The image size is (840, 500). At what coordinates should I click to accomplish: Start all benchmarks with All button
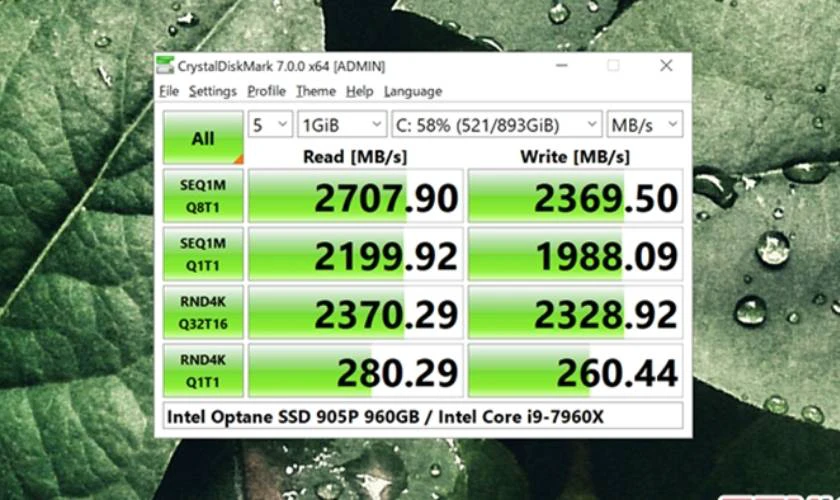tap(203, 138)
